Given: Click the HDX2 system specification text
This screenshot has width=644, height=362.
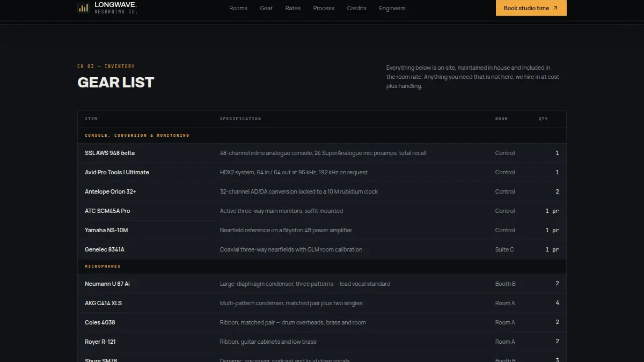Looking at the screenshot, I should [294, 172].
